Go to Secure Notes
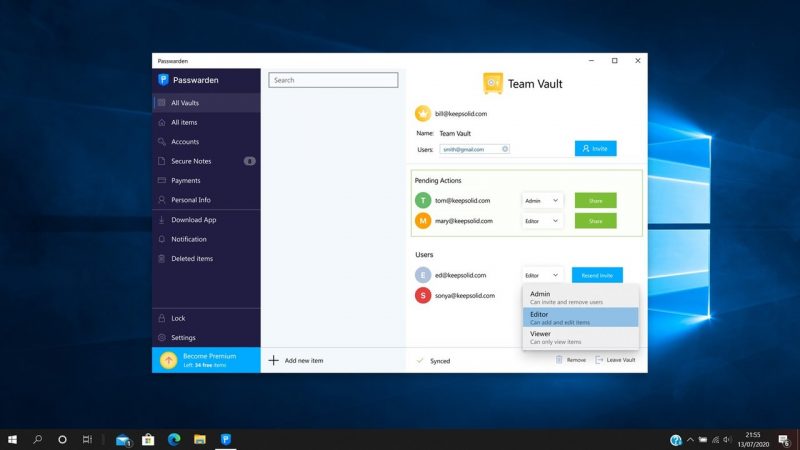The height and width of the screenshot is (450, 800). (x=206, y=161)
